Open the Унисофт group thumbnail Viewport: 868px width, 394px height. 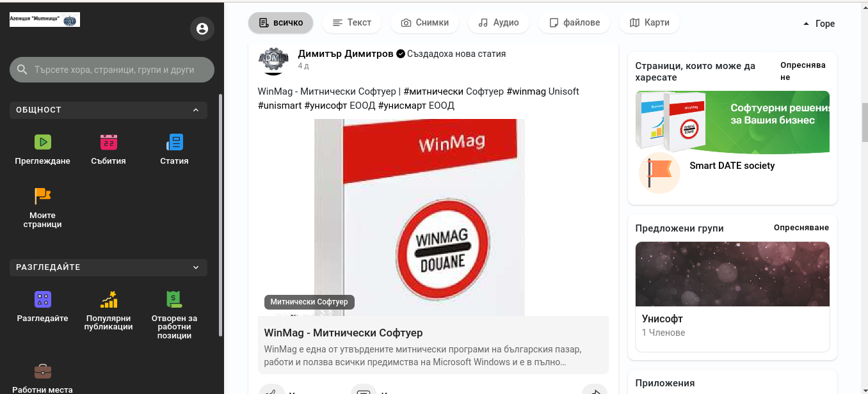(732, 274)
